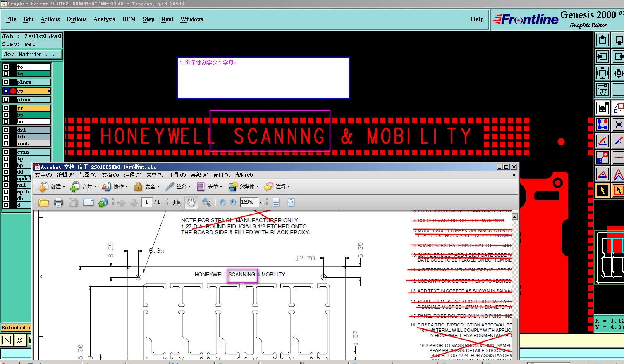Select the yellow arrow pointer tool on black
Viewport: 624px width, 364px height.
[x=602, y=190]
